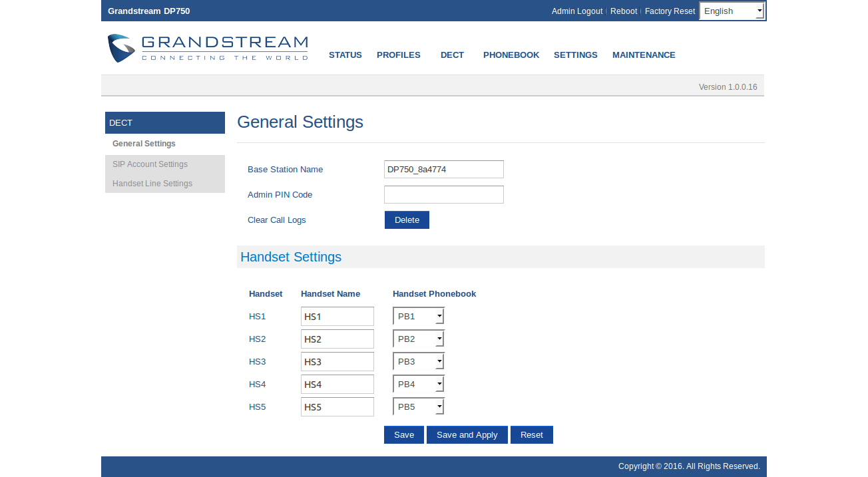The height and width of the screenshot is (477, 868).
Task: Select the MAINTENANCE menu
Action: pos(643,55)
